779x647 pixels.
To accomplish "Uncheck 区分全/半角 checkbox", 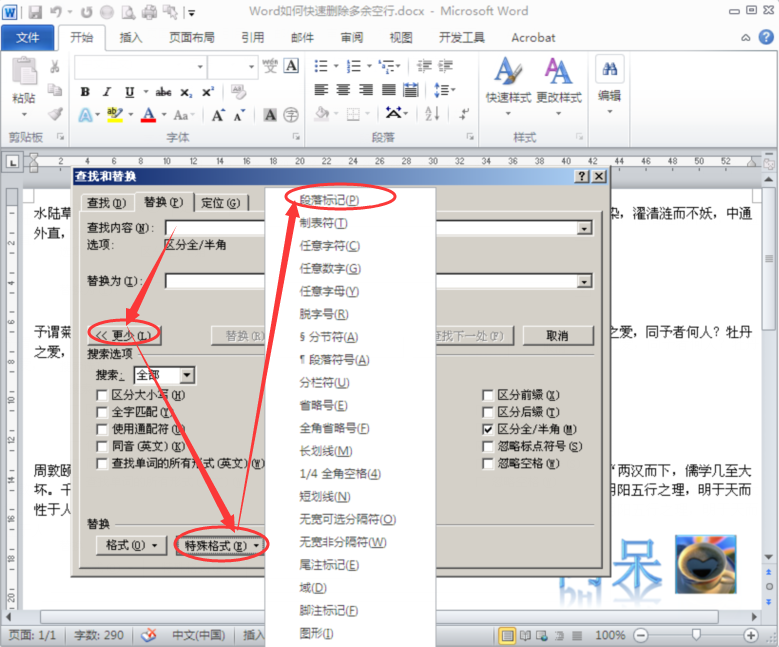I will coord(488,429).
